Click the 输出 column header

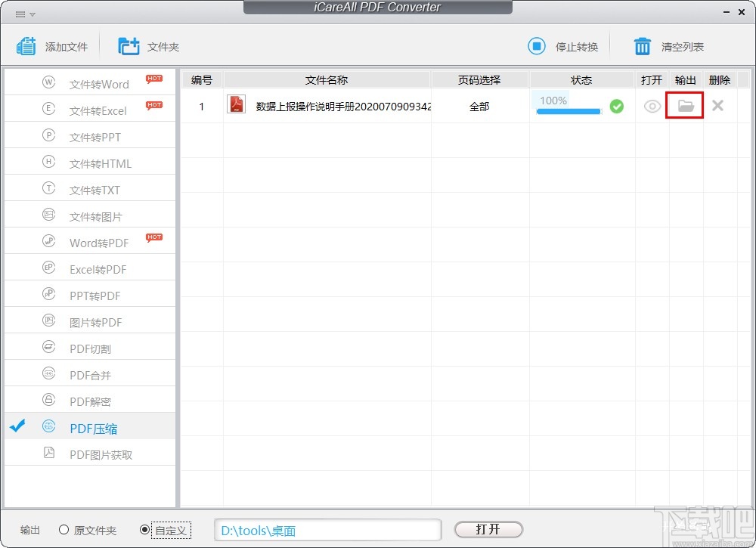[686, 80]
